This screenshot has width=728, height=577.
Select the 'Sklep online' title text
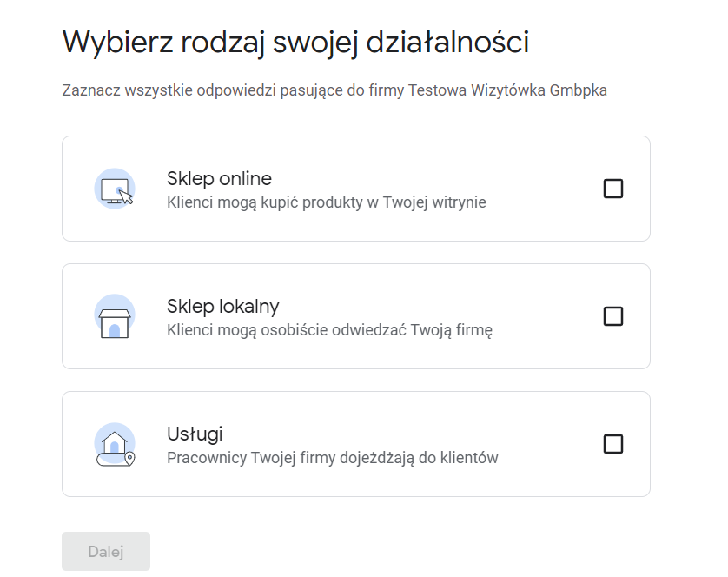[x=219, y=178]
